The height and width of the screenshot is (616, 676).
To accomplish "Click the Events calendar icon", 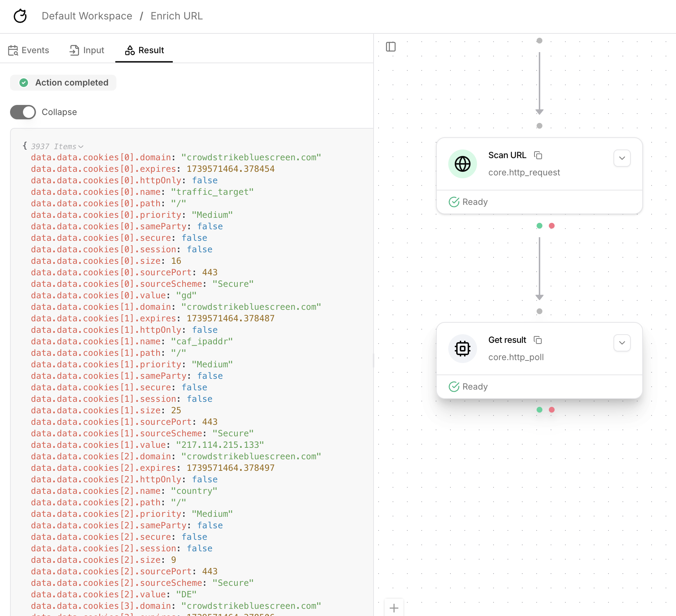I will [x=13, y=50].
